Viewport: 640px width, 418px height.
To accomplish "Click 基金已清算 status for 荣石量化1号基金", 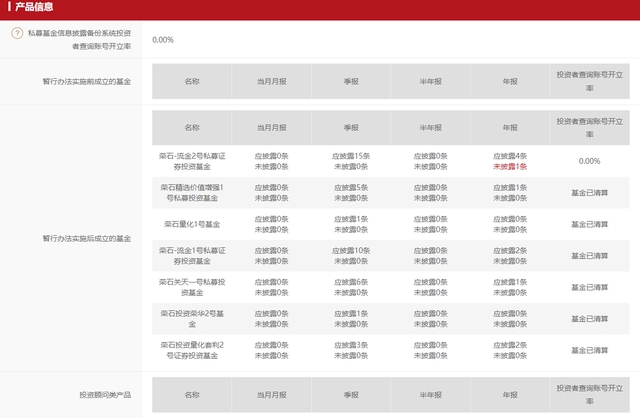I will 589,224.
